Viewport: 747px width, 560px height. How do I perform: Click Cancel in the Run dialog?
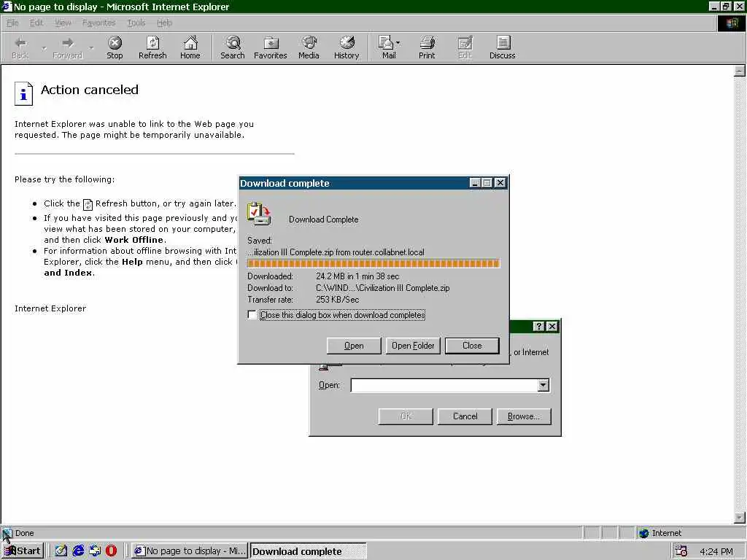[x=465, y=416]
